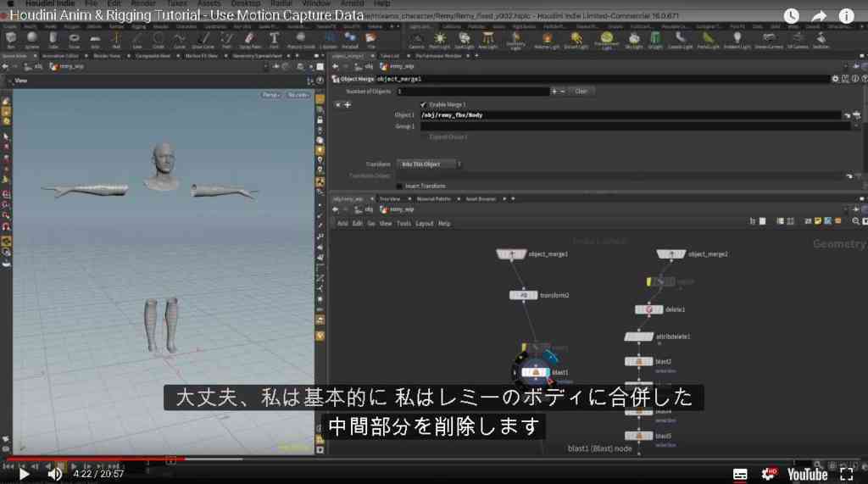Open Persp camera dropdown in viewport
The height and width of the screenshot is (484, 868).
click(x=270, y=95)
